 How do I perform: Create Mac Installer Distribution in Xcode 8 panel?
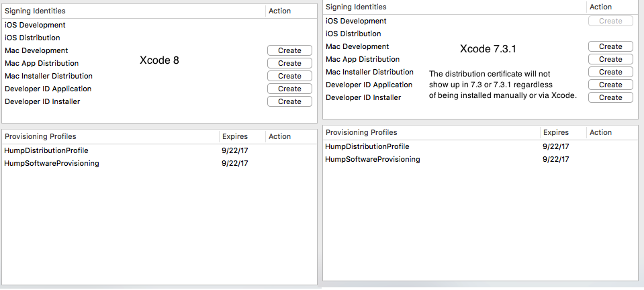pos(289,76)
